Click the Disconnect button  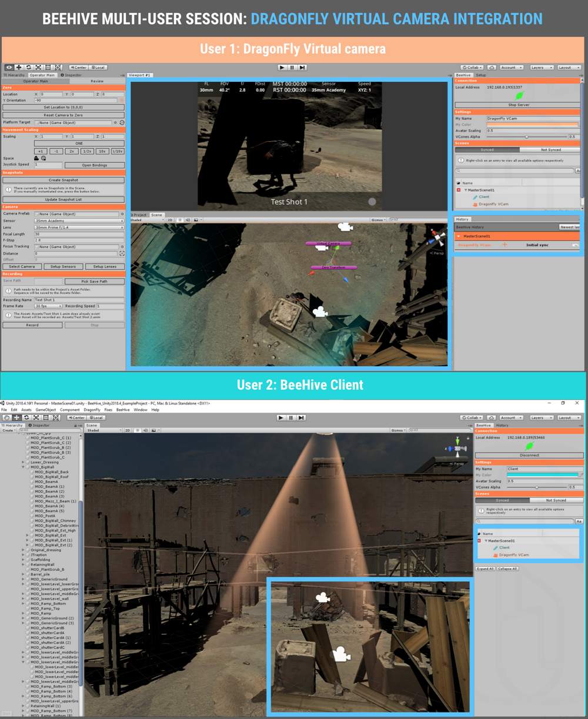tap(529, 455)
